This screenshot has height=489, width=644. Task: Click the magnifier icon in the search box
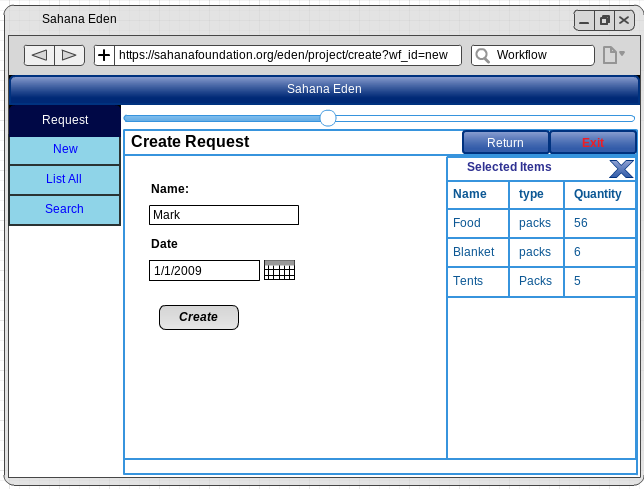(x=482, y=55)
